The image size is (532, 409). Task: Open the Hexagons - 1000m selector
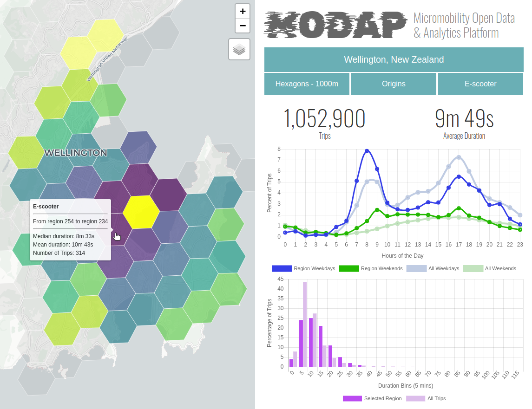[307, 84]
